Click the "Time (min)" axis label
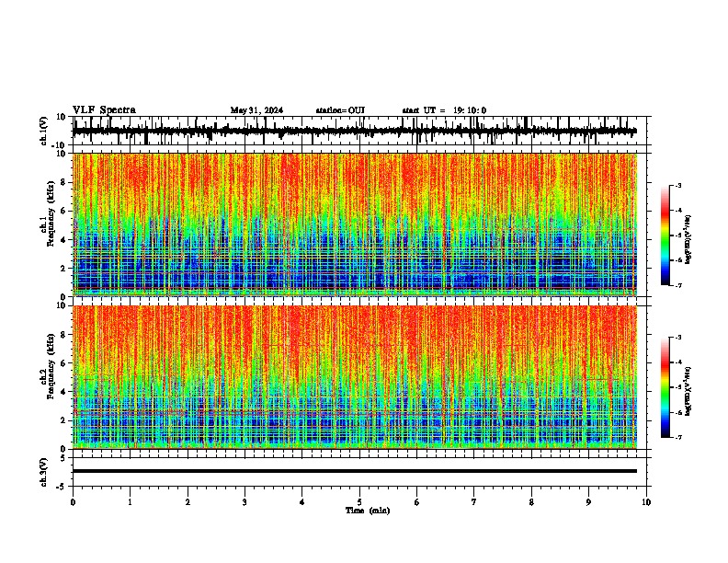 click(x=368, y=511)
